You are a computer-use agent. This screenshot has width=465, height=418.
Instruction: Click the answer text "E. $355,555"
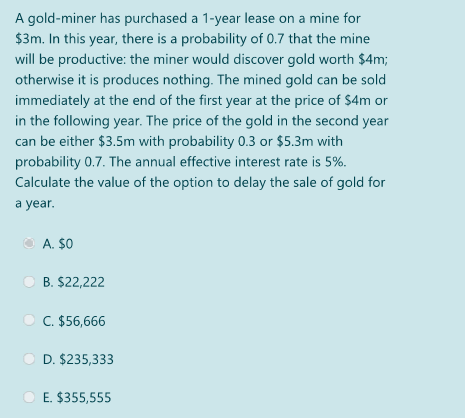77,398
